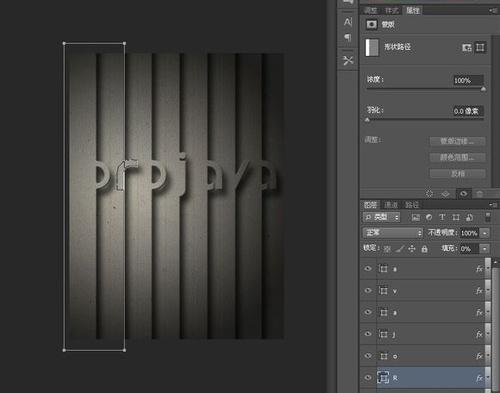
Task: Open the layer opacity 100% dropdown arrow
Action: 485,233
